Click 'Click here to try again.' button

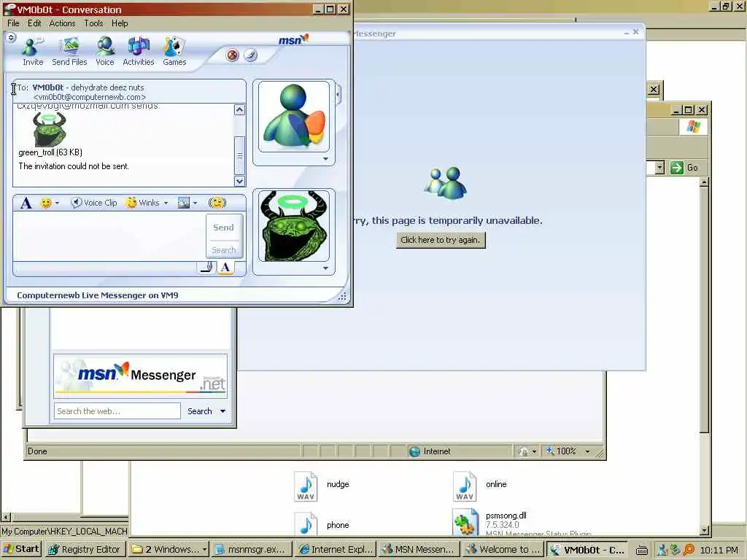coord(441,240)
